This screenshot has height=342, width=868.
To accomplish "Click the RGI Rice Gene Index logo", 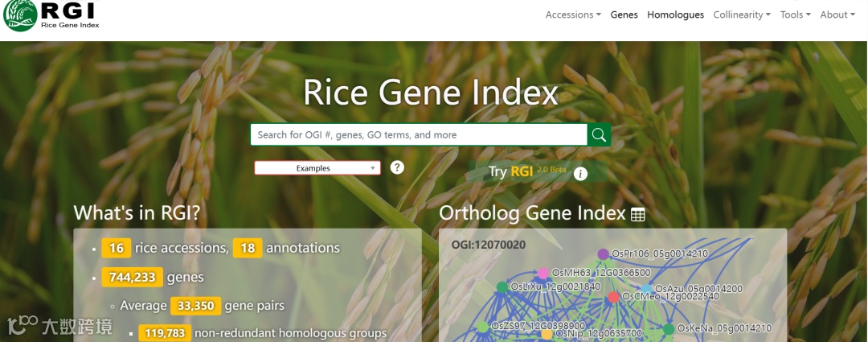I will click(51, 15).
